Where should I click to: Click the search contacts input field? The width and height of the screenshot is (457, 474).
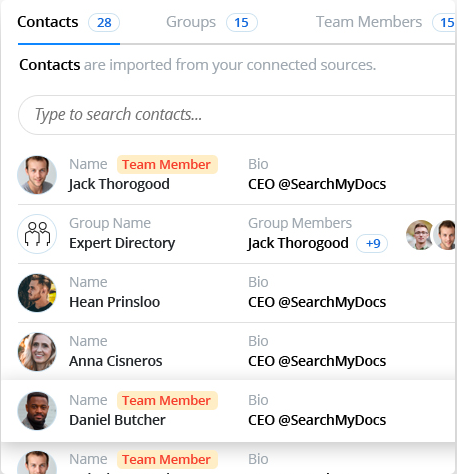click(x=237, y=115)
